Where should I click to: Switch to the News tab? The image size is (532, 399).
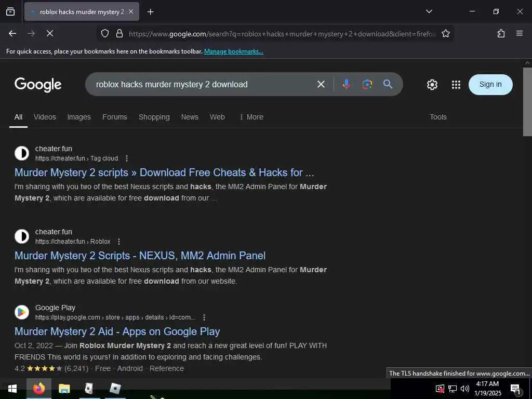click(x=190, y=117)
